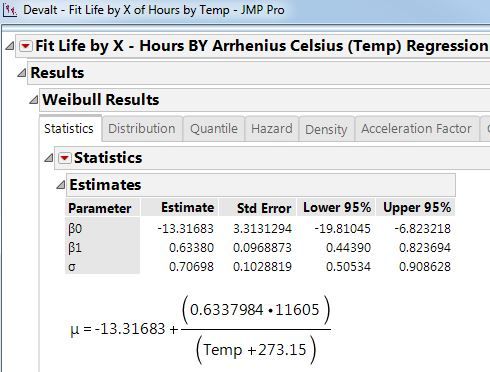
Task: Switch to the Quantile tab
Action: pos(214,129)
